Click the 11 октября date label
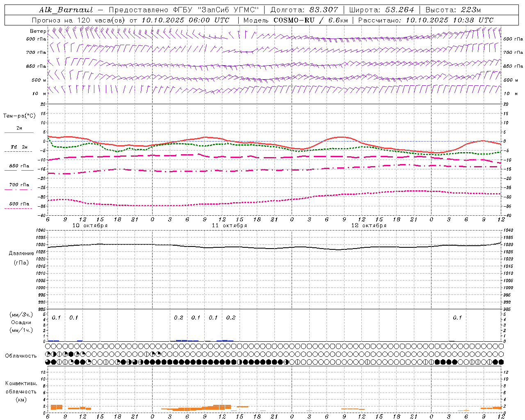Screen dimensions: 525x420 coord(229,226)
